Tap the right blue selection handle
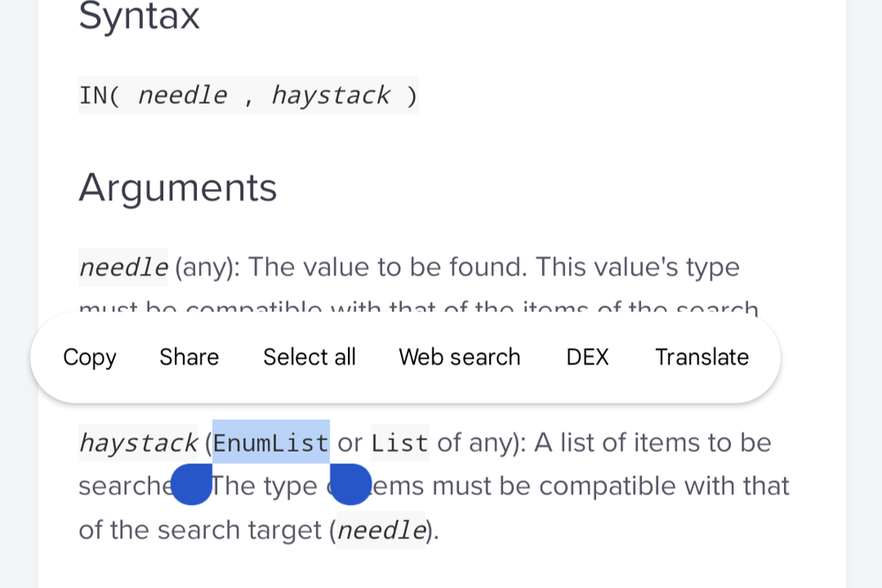This screenshot has height=588, width=882. [350, 484]
